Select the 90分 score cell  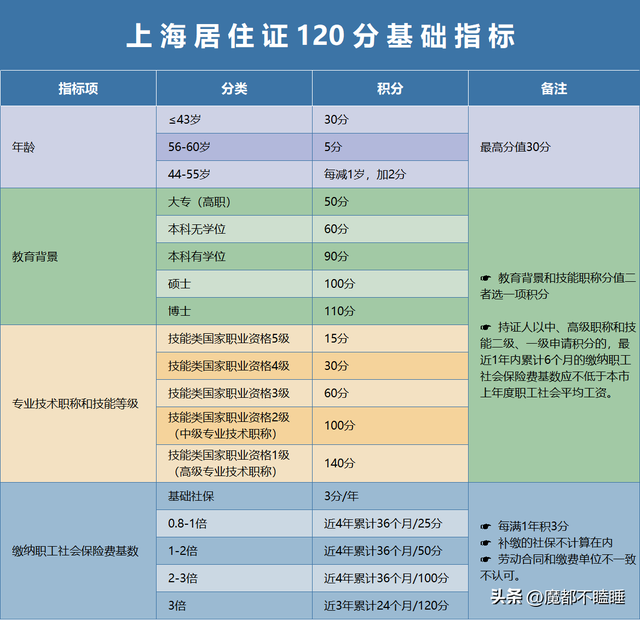390,256
